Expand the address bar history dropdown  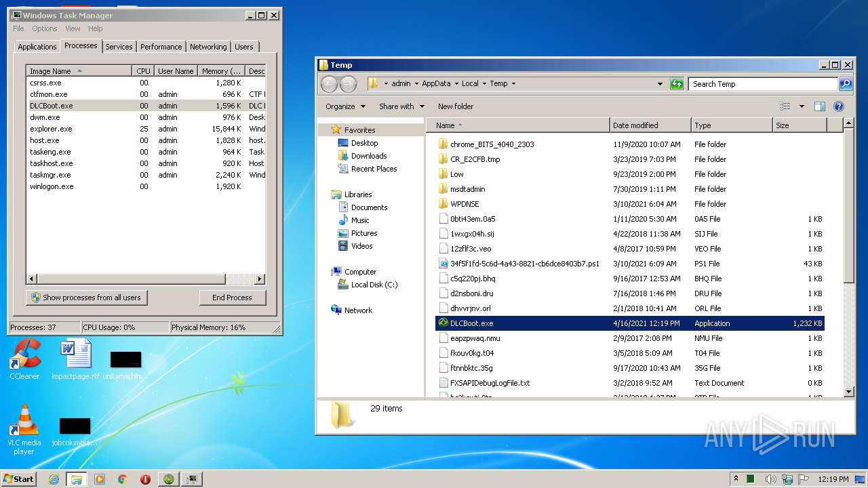(x=660, y=84)
